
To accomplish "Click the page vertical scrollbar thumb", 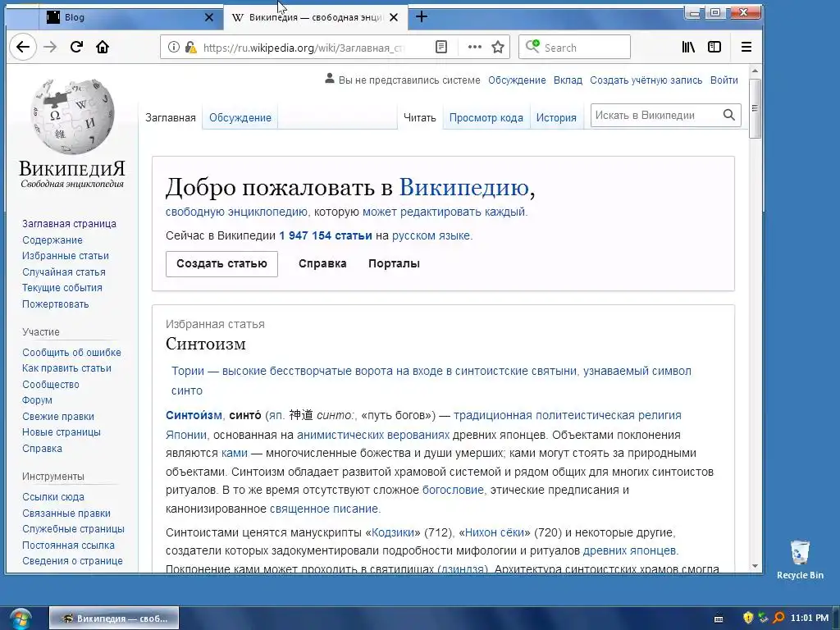I will pos(755,109).
